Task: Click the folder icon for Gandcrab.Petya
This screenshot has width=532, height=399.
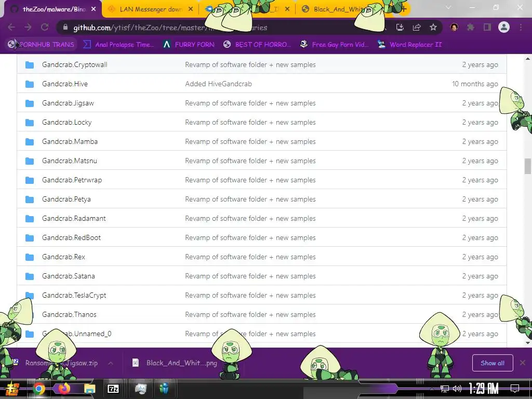Action: [x=30, y=199]
